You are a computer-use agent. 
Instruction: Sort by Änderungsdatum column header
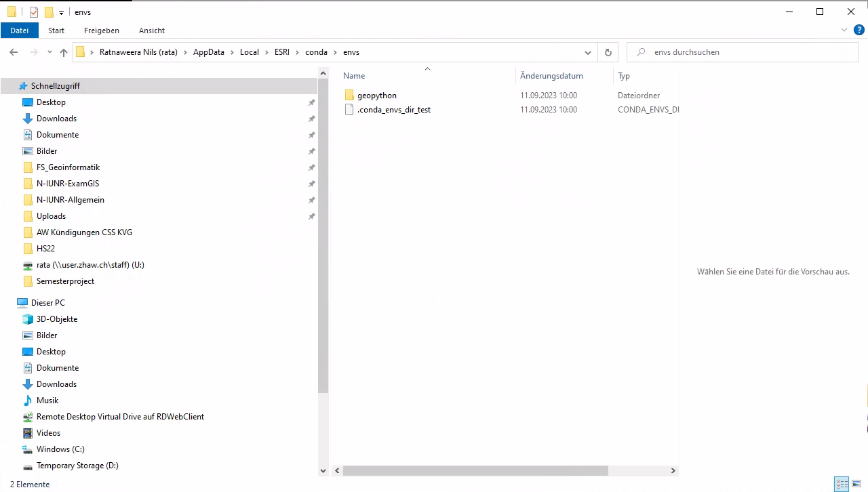(x=551, y=76)
